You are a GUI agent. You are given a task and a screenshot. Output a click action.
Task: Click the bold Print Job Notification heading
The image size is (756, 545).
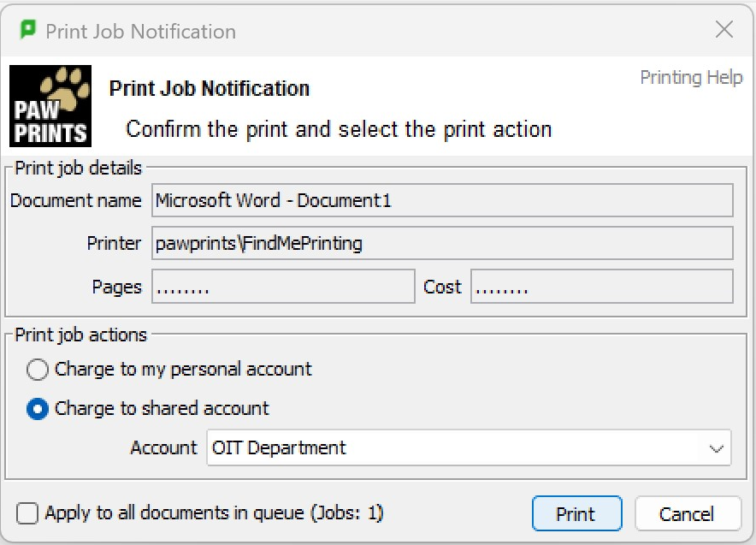click(x=210, y=88)
